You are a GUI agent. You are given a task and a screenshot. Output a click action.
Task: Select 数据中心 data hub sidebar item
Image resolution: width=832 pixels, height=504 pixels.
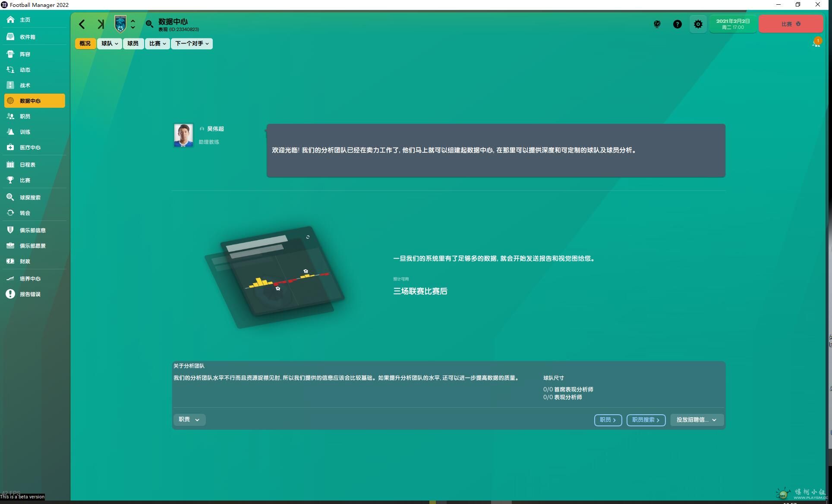[35, 101]
